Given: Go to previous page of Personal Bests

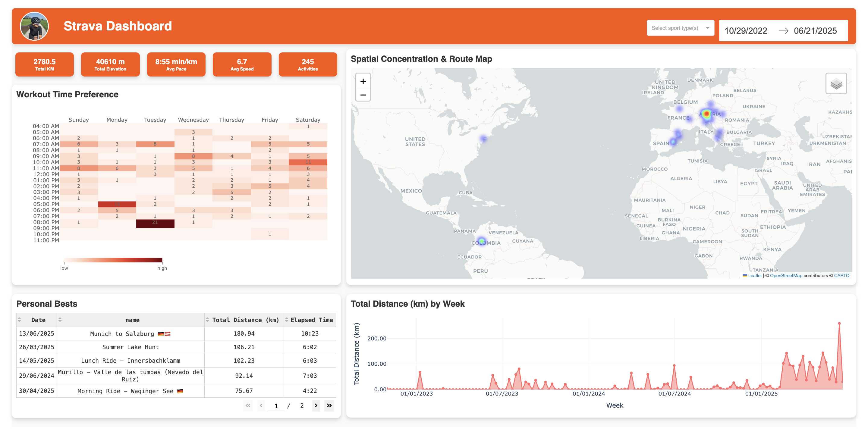Looking at the screenshot, I should pyautogui.click(x=261, y=406).
